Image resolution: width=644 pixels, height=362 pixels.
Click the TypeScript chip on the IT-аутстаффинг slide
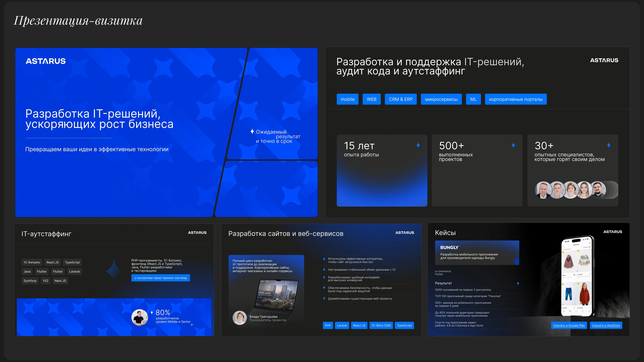click(72, 262)
